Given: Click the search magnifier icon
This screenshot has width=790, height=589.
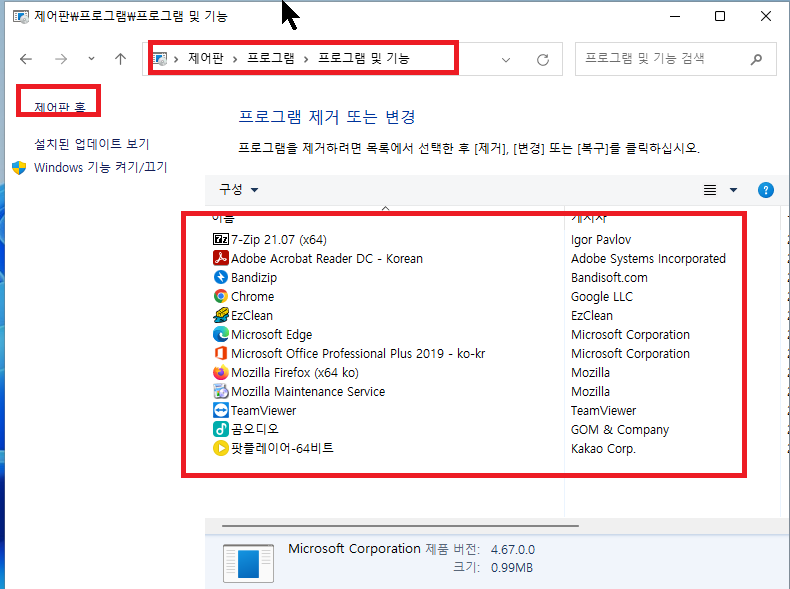Looking at the screenshot, I should point(756,59).
